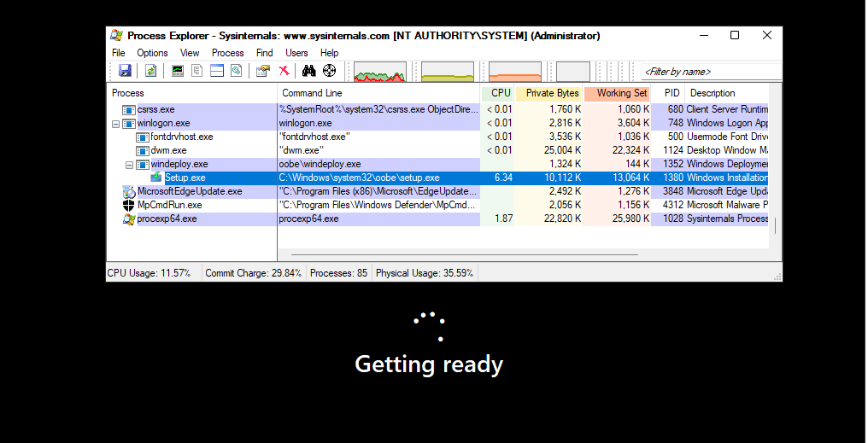
Task: Select the Setup.exe row
Action: pyautogui.click(x=437, y=178)
